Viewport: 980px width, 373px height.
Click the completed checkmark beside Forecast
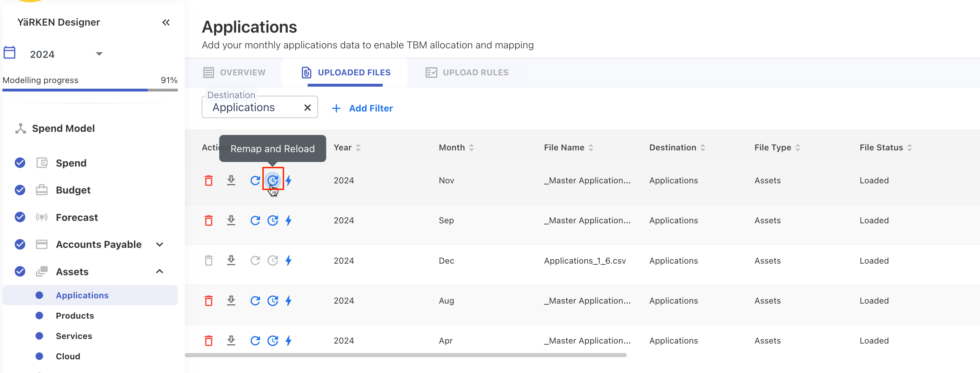tap(19, 217)
